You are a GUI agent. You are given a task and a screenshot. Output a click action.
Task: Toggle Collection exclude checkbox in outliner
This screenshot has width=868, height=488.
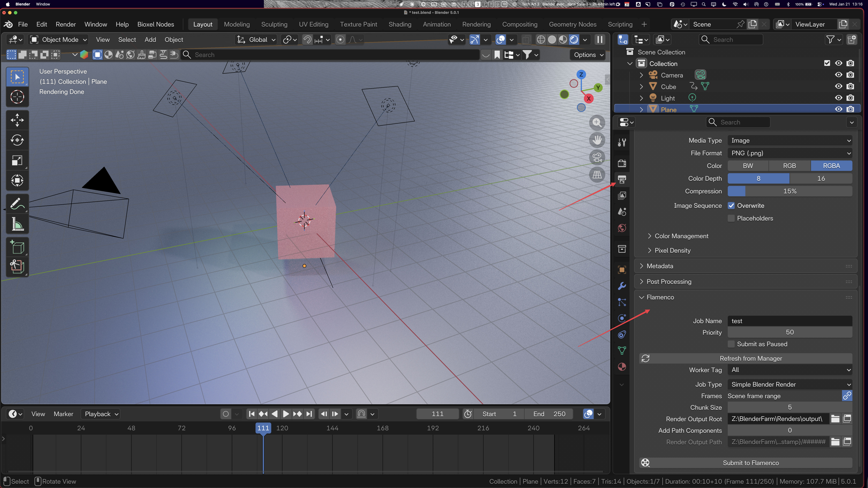click(x=827, y=63)
